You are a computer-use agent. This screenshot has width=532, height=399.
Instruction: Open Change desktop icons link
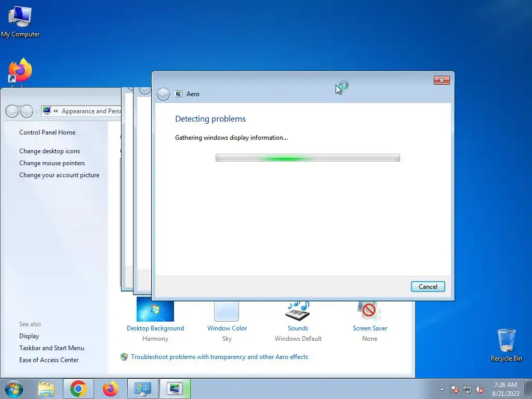coord(49,151)
